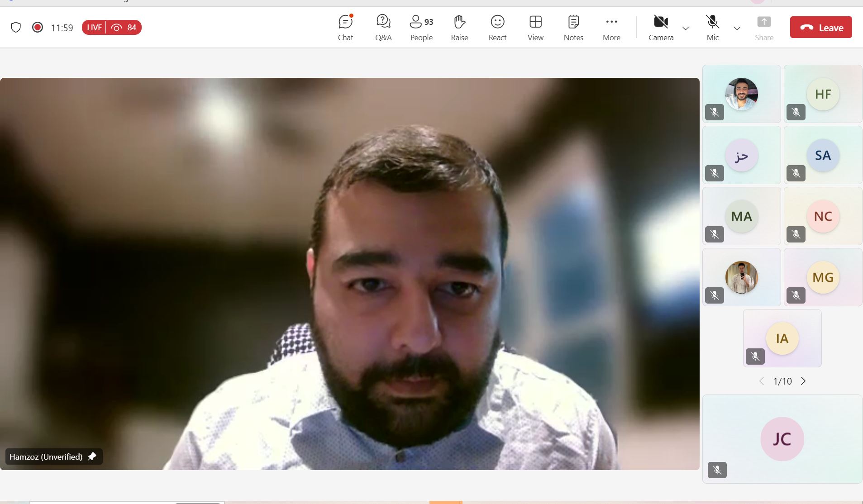863x504 pixels.
Task: Select the JC participant tile
Action: (x=782, y=439)
